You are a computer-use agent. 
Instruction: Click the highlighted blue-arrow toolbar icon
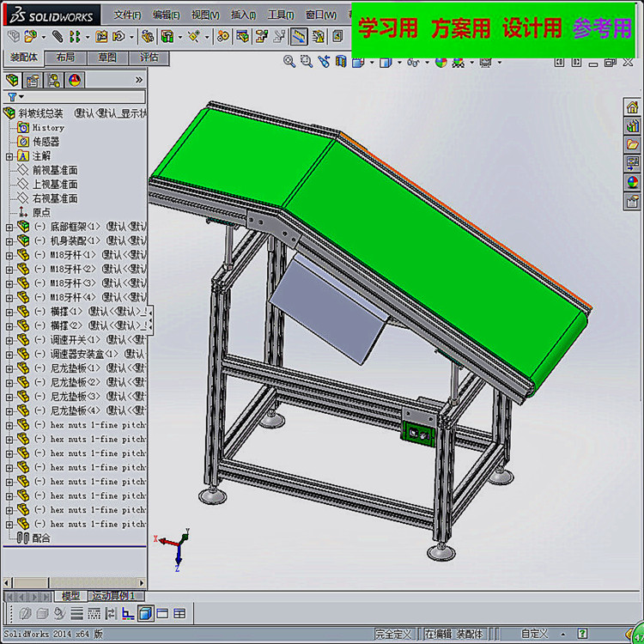299,37
